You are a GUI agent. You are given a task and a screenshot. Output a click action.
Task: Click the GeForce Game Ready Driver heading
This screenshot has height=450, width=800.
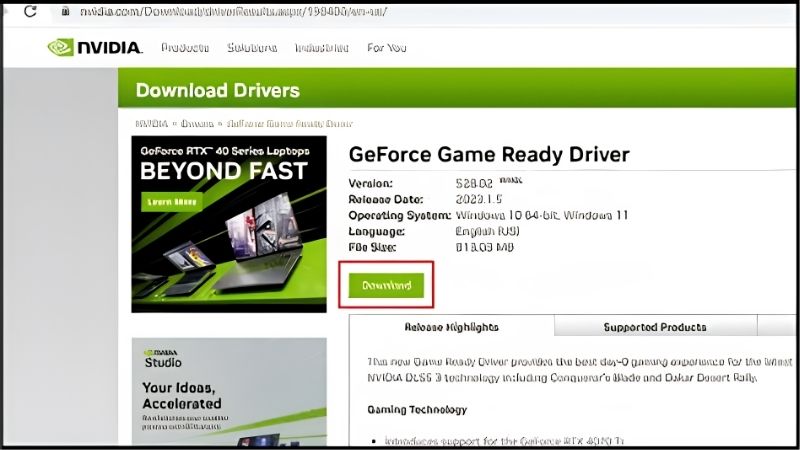click(x=489, y=154)
